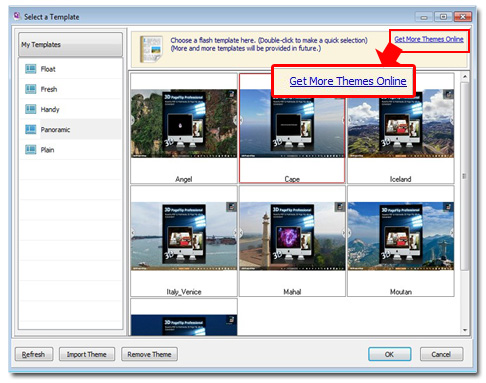
Task: Close the Select a Template window
Action: pos(463,17)
